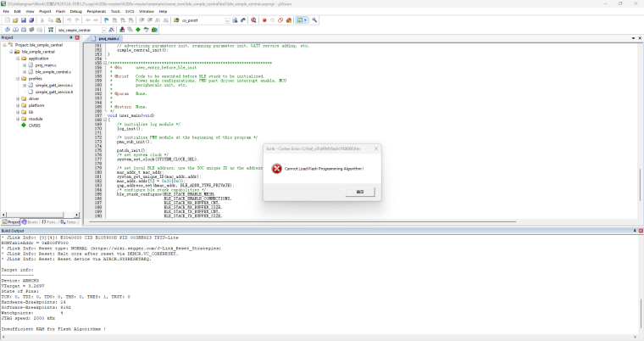Collapse the application folder
644x341 pixels.
(18, 59)
